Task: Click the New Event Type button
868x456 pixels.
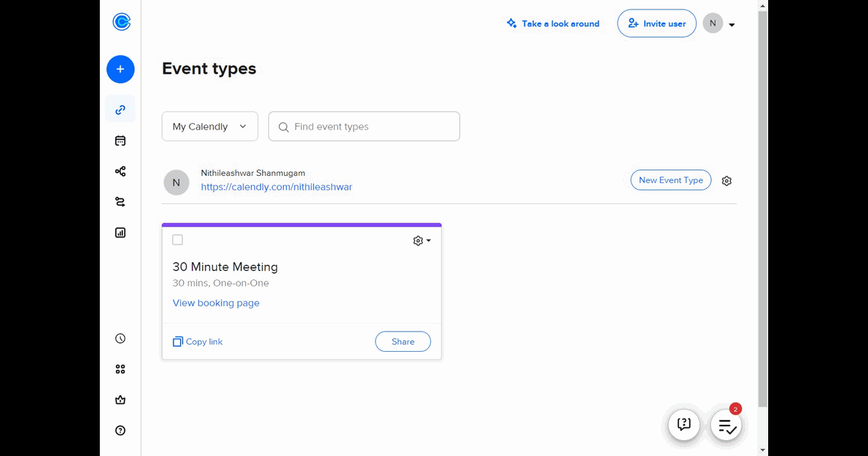Action: [x=671, y=180]
